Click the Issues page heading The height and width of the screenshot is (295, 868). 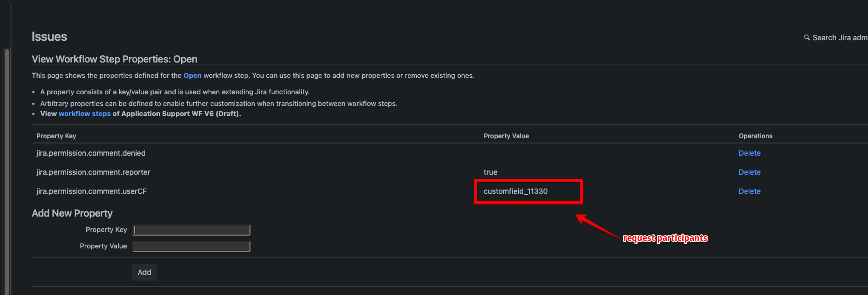click(49, 37)
